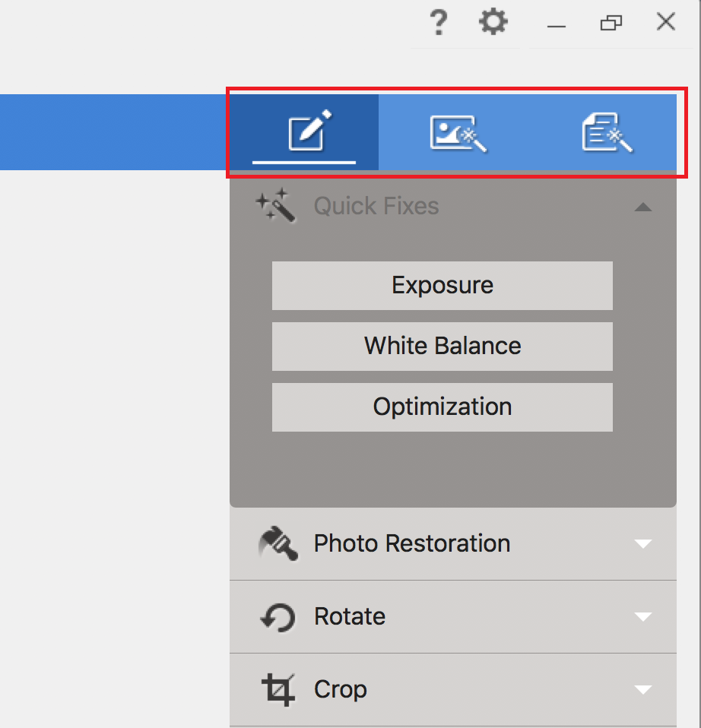Expand the Photo Restoration section arrow
Viewport: 701px width, 728px height.
pos(643,544)
